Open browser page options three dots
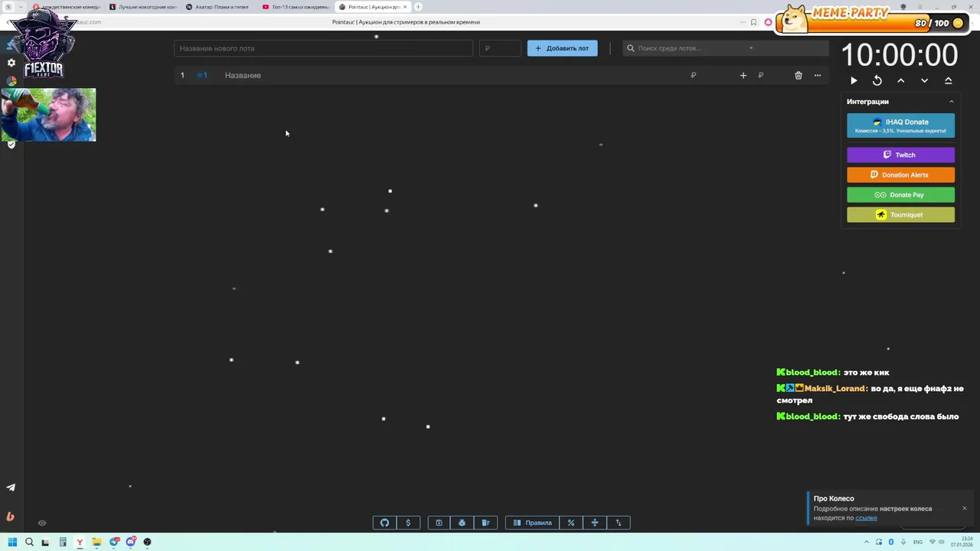980x551 pixels. point(743,22)
